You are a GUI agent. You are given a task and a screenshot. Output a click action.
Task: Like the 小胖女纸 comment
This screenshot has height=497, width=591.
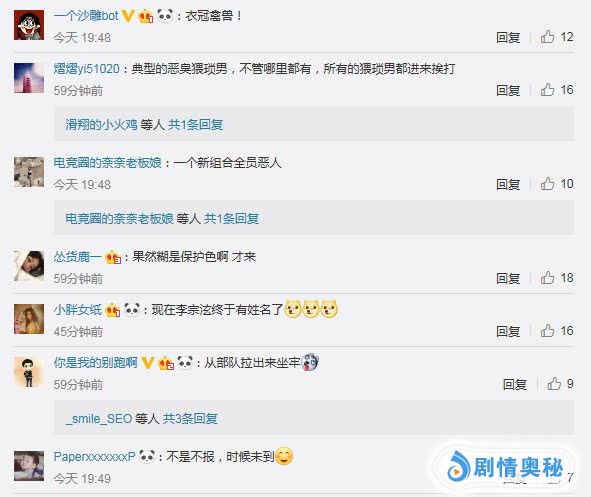tap(547, 331)
